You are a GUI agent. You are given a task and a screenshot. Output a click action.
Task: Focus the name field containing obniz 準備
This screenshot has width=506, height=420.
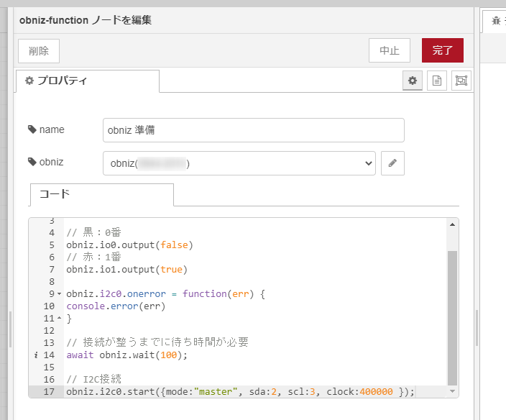[253, 130]
